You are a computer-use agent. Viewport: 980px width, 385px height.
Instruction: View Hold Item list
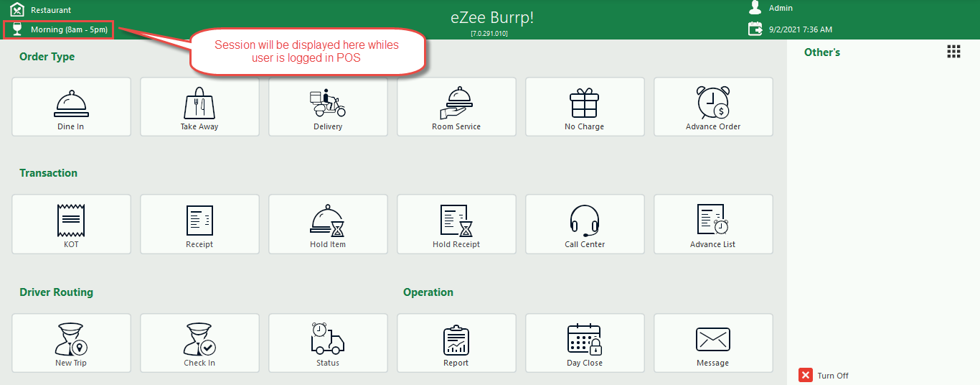pos(328,224)
